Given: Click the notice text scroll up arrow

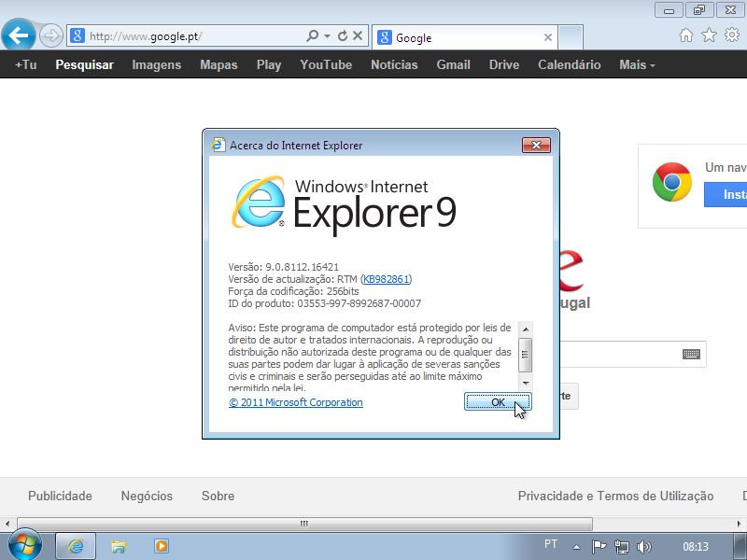Looking at the screenshot, I should point(526,329).
